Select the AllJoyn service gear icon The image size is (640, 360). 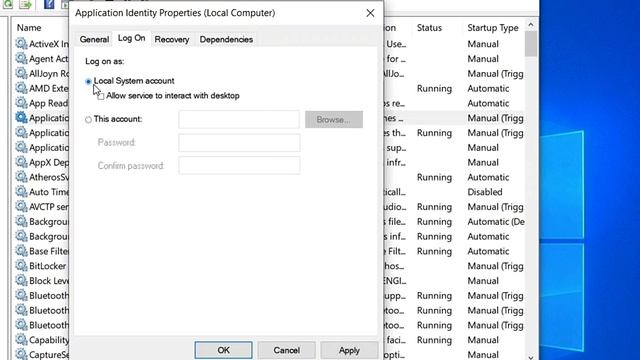point(21,73)
